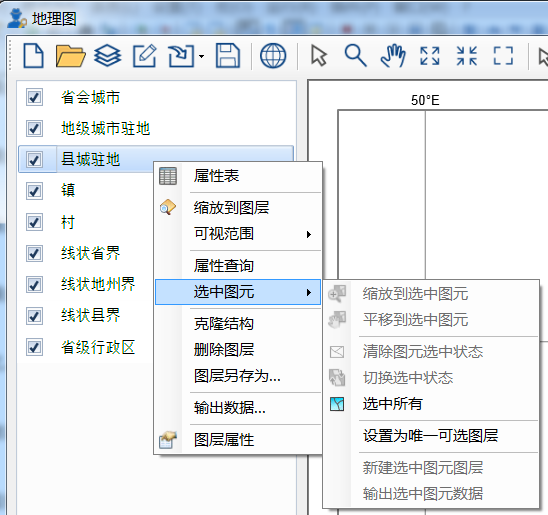This screenshot has width=548, height=515.
Task: Click the 50°E longitude label
Action: 425,101
